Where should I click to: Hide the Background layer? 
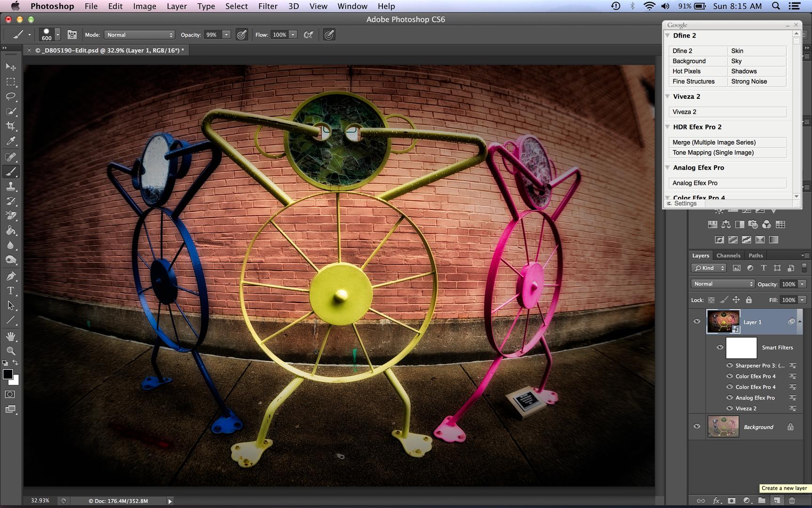pos(697,427)
